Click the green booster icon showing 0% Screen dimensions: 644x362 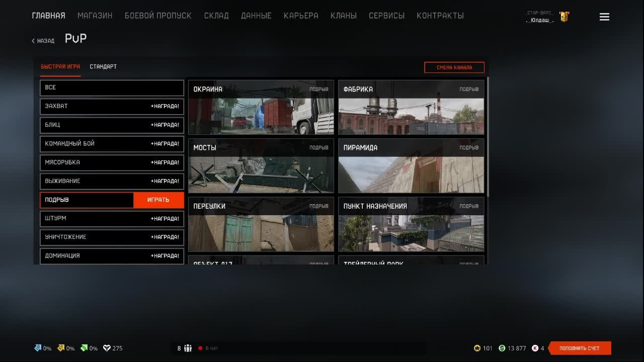tap(84, 348)
